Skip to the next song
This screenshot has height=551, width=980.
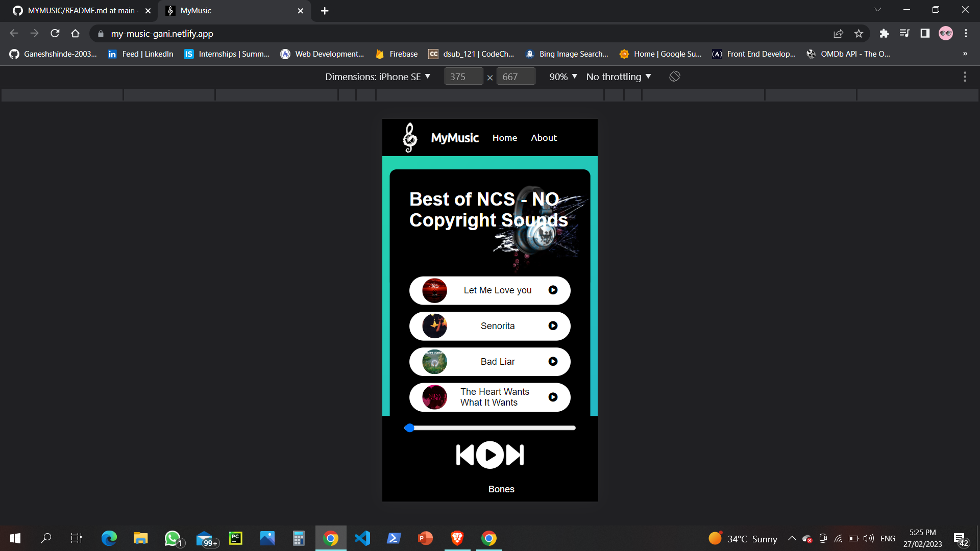coord(515,455)
